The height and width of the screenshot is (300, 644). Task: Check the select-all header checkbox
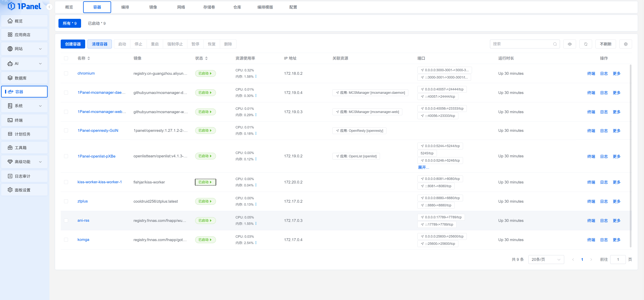[x=66, y=58]
